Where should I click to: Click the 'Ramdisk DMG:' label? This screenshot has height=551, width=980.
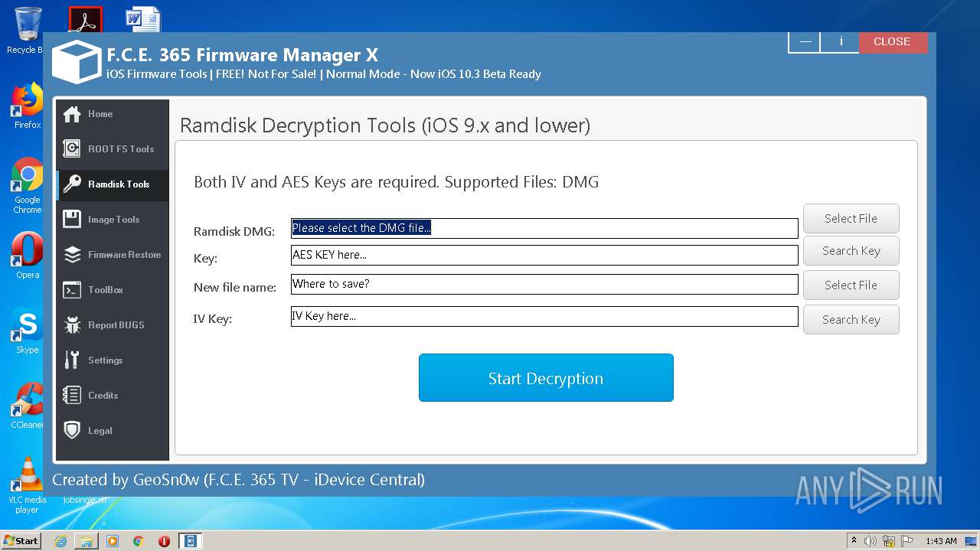234,231
